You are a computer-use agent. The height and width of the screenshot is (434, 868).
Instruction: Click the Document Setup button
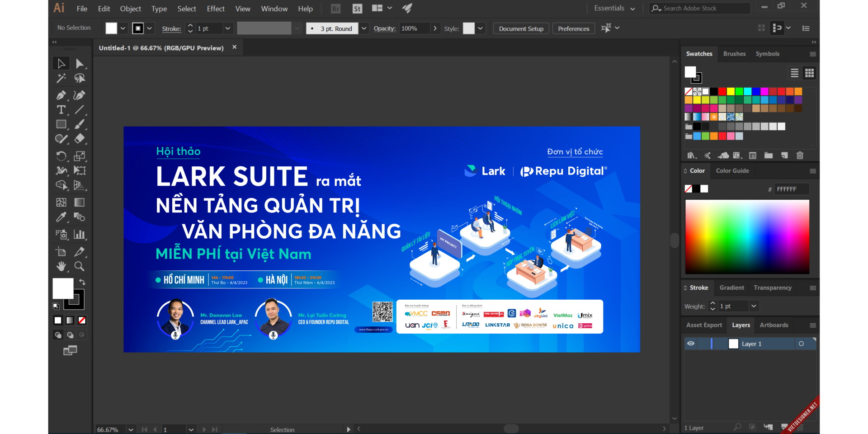pos(521,28)
